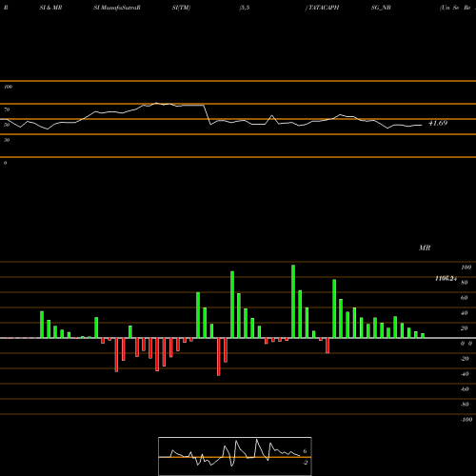Click the 60 label on MR axis
The image size is (476, 476).
pyautogui.click(x=465, y=298)
